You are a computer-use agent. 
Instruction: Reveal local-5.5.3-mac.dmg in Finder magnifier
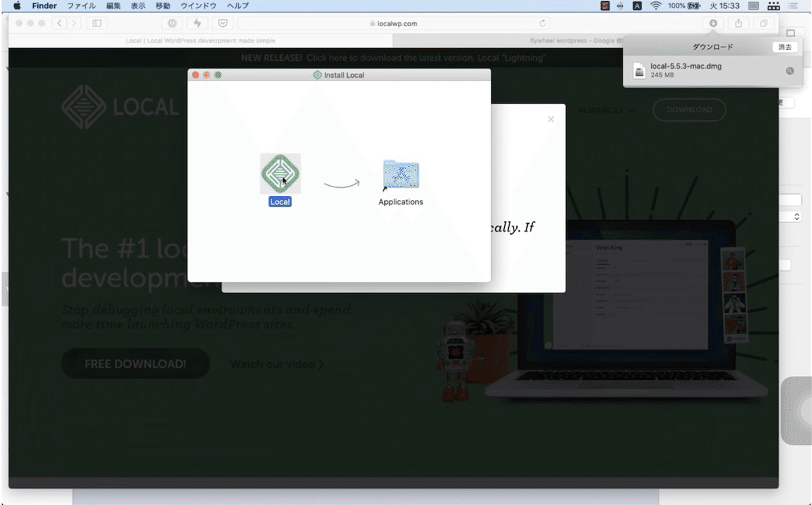(x=789, y=71)
